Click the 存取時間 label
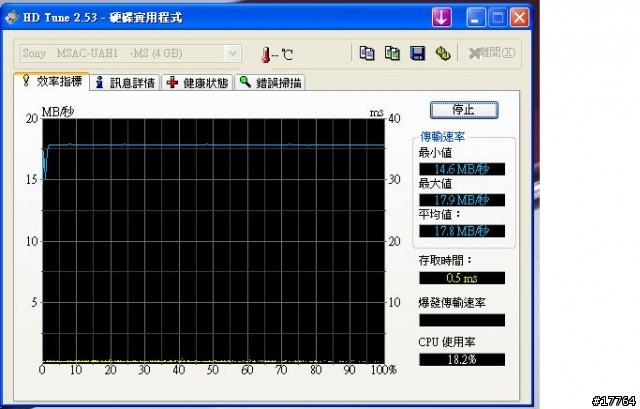Screen dimensions: 640x409 pyautogui.click(x=445, y=260)
